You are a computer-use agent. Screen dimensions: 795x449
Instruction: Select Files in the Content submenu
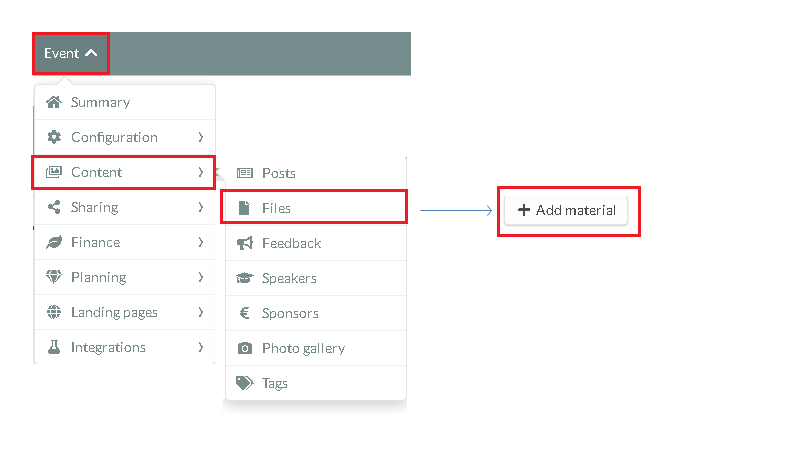tap(314, 207)
